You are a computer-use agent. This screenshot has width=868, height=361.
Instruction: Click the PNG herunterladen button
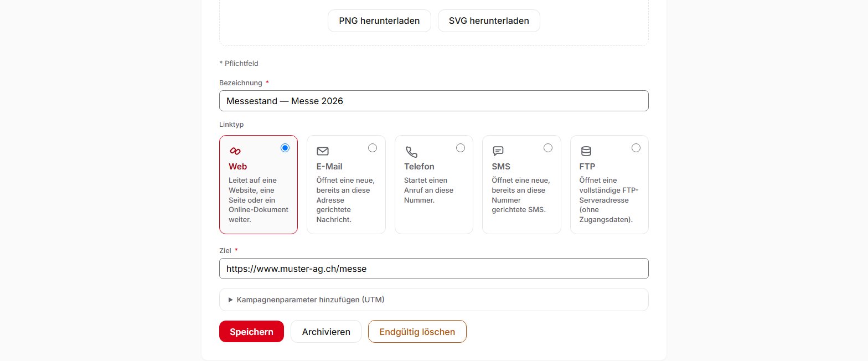point(379,21)
